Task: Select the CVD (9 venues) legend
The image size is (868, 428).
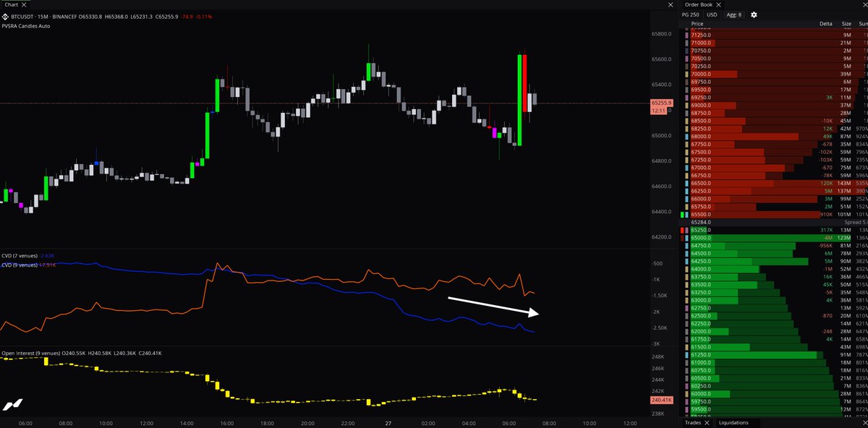Action: pos(20,264)
